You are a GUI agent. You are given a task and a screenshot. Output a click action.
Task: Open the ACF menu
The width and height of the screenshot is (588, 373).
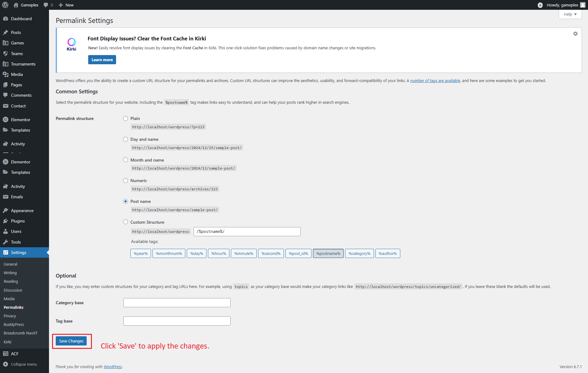point(15,353)
